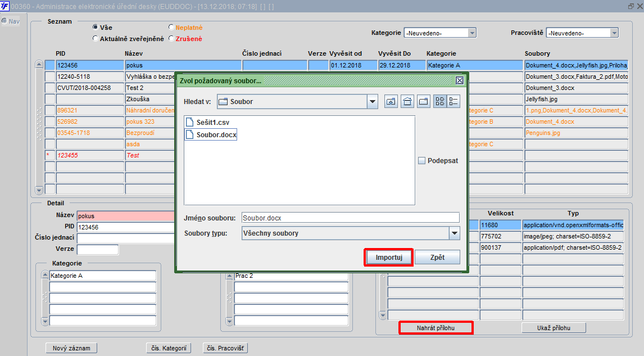Click Název cell 'Bezproudí'
This screenshot has height=356, width=644.
(150, 133)
